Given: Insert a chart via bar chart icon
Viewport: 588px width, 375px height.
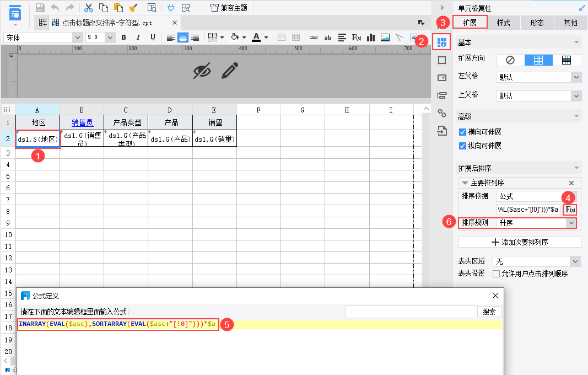Looking at the screenshot, I should pyautogui.click(x=371, y=37).
